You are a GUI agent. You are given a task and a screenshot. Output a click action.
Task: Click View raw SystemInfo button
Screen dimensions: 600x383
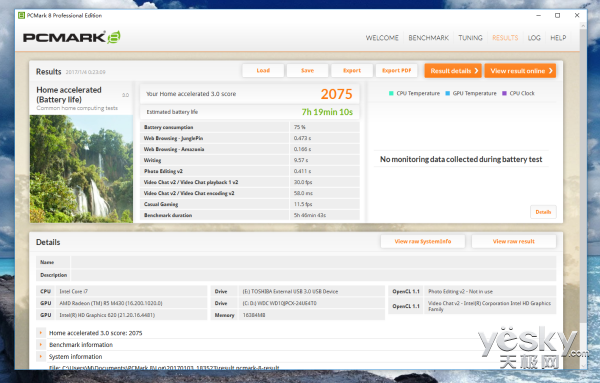(x=423, y=241)
